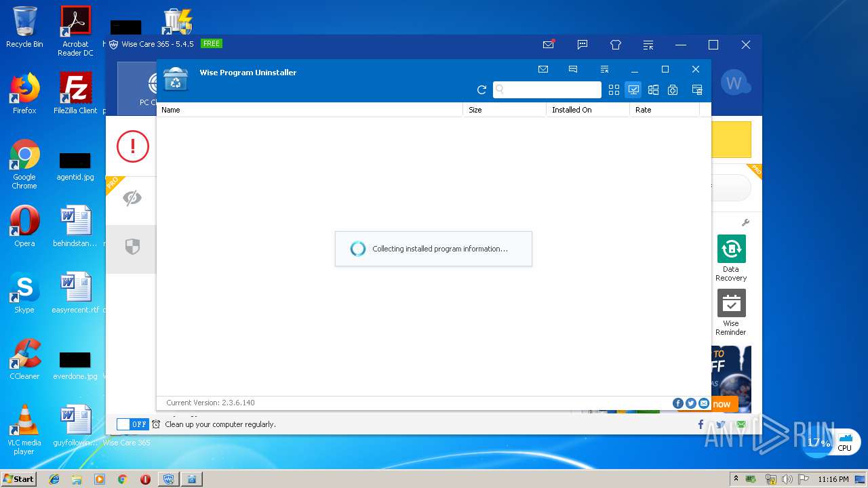Viewport: 868px width, 488px height.
Task: Click the FREE badge in Wise Care
Action: [212, 43]
